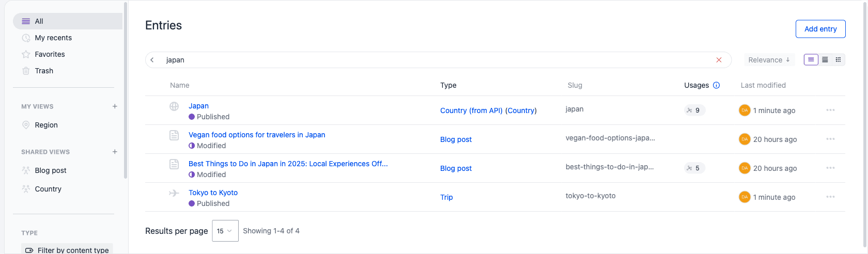The height and width of the screenshot is (254, 868).
Task: Click the tokyo-to-kyoto slug cell
Action: (591, 196)
